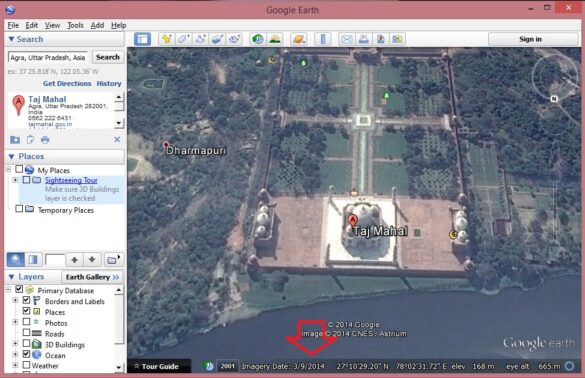The height and width of the screenshot is (378, 585).
Task: Copy search results to My Places folder icon
Action: pos(15,140)
